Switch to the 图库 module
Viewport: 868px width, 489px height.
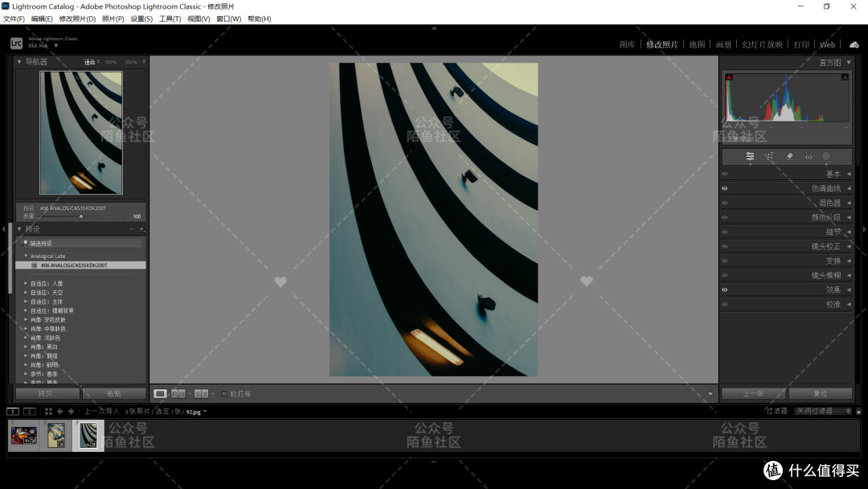click(627, 44)
